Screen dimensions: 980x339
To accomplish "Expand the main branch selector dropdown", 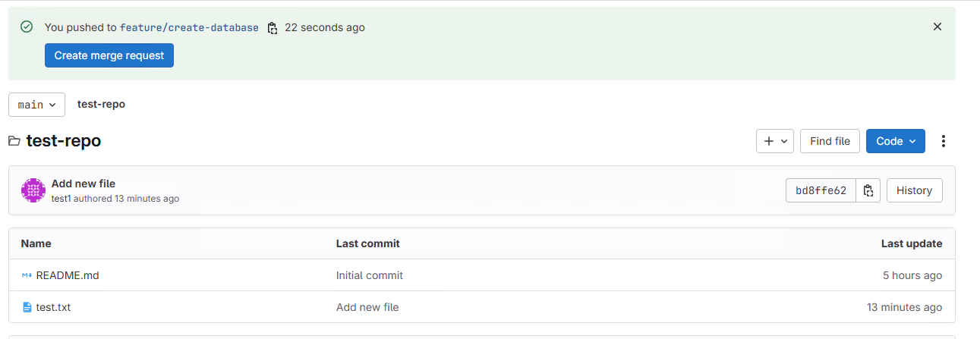I will point(36,105).
